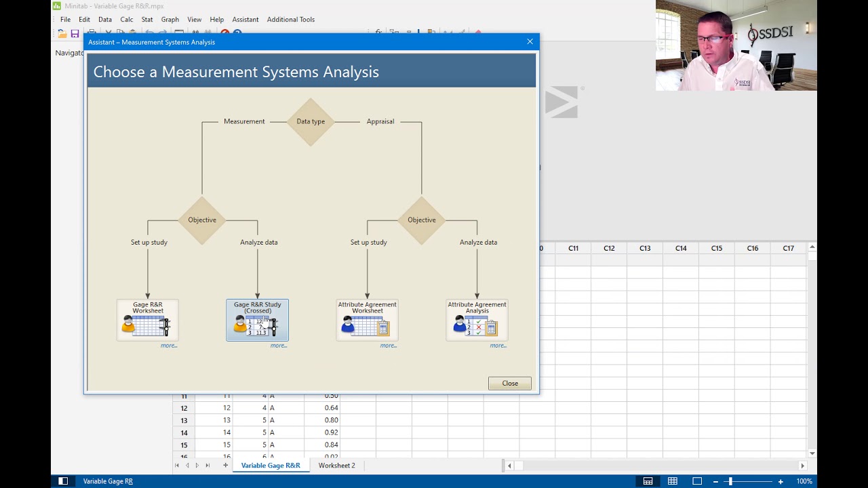
Task: Toggle the Navigator pane icon in status bar
Action: tap(63, 481)
